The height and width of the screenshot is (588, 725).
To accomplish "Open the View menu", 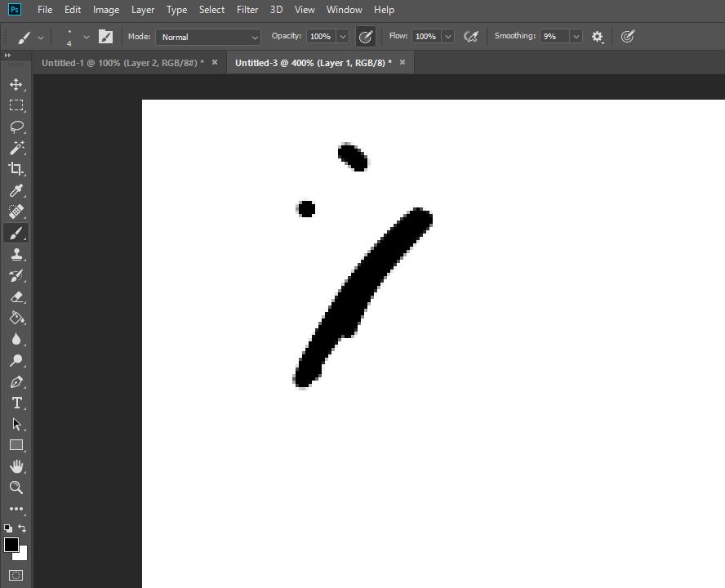I will pyautogui.click(x=305, y=10).
